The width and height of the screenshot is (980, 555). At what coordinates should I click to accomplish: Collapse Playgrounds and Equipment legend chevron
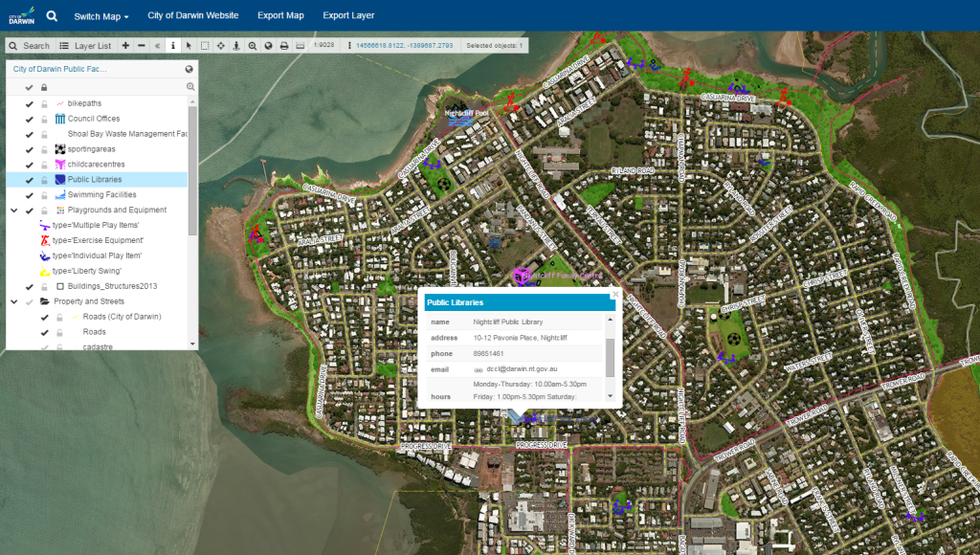[13, 211]
